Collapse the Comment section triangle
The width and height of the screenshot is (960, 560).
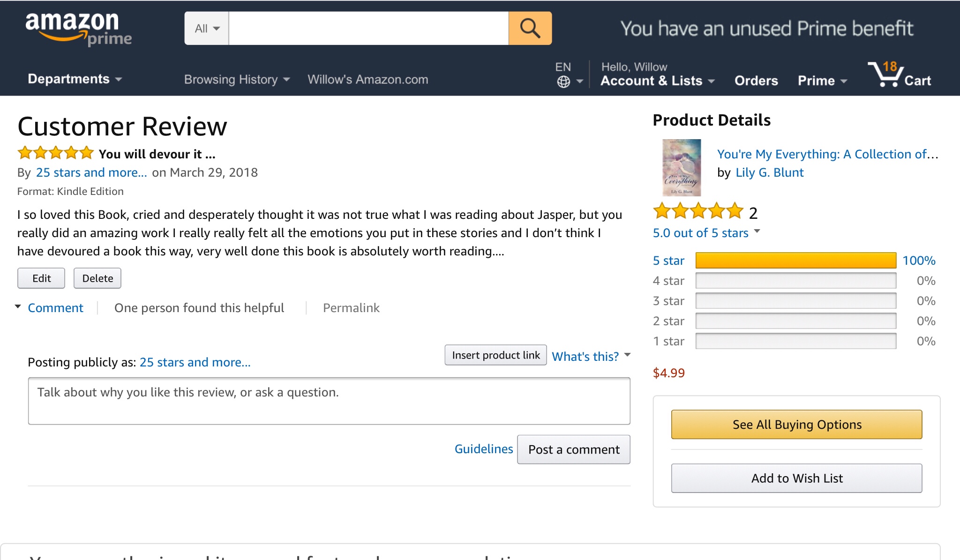click(18, 307)
